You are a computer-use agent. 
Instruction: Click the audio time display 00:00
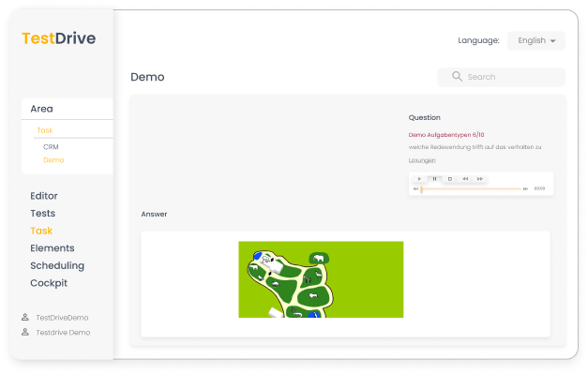(539, 188)
